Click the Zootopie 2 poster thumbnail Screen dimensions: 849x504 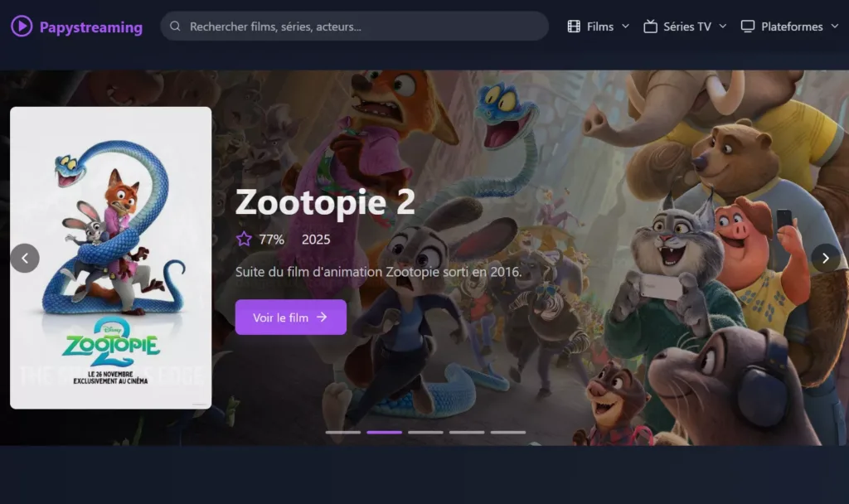(x=110, y=258)
